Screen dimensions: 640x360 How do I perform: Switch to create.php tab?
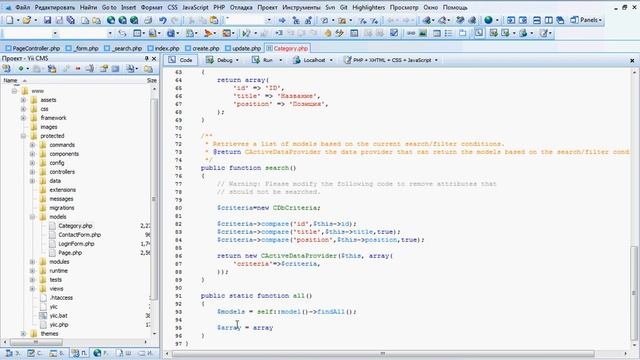pyautogui.click(x=202, y=48)
